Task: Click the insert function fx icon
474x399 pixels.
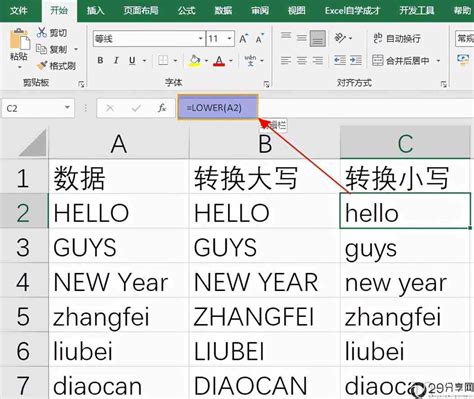Action: 162,108
